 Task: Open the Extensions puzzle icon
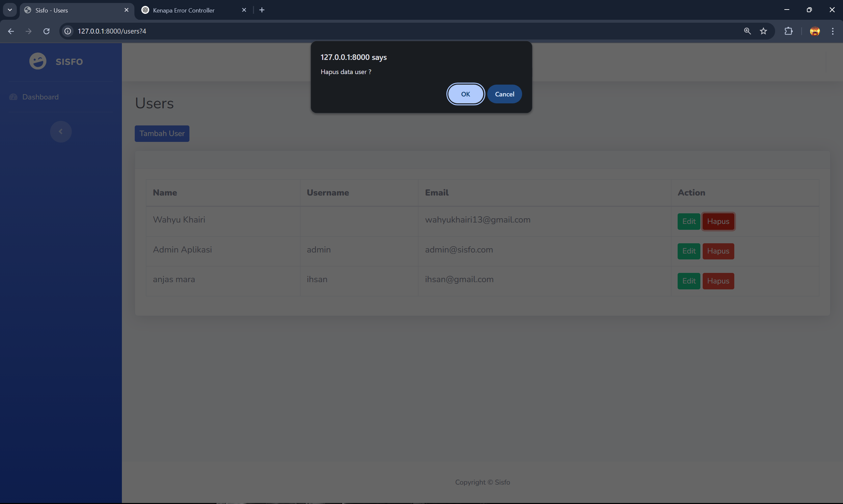788,31
